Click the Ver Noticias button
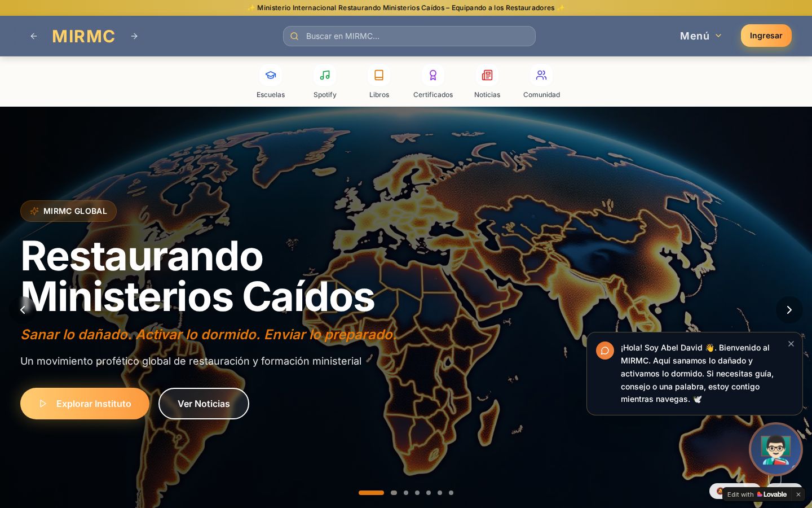The image size is (812, 508). (204, 404)
